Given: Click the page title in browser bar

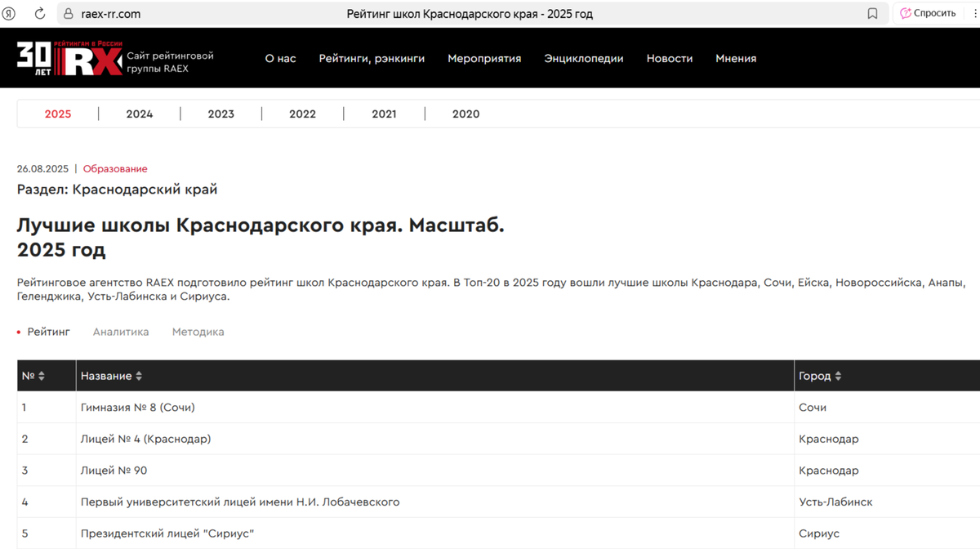Looking at the screenshot, I should click(x=470, y=14).
